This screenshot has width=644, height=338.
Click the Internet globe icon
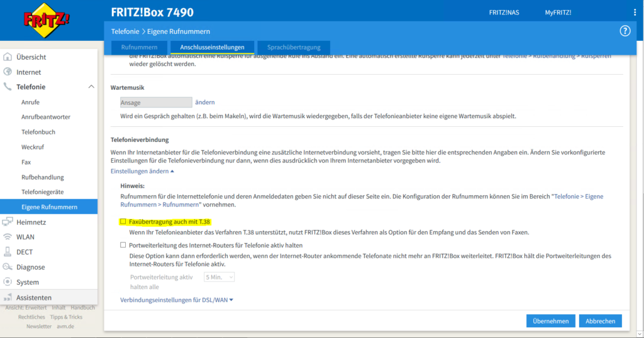[x=8, y=72]
